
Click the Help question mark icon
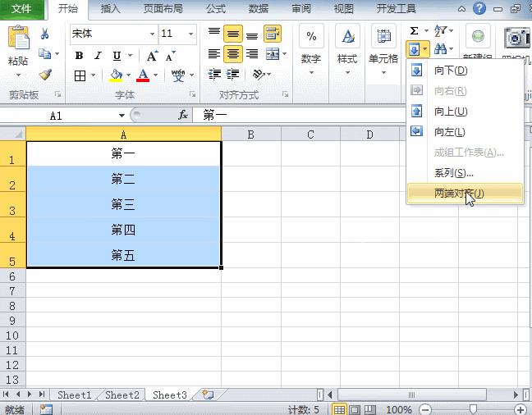coord(479,8)
